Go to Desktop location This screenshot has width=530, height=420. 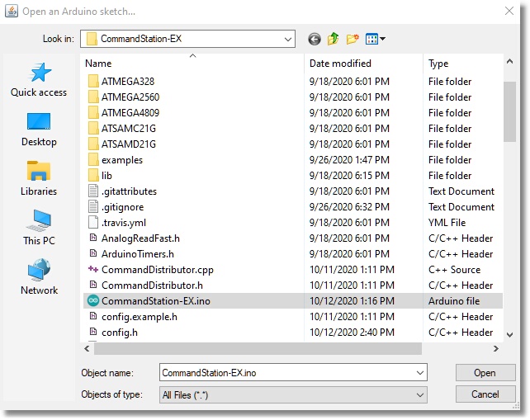point(39,130)
